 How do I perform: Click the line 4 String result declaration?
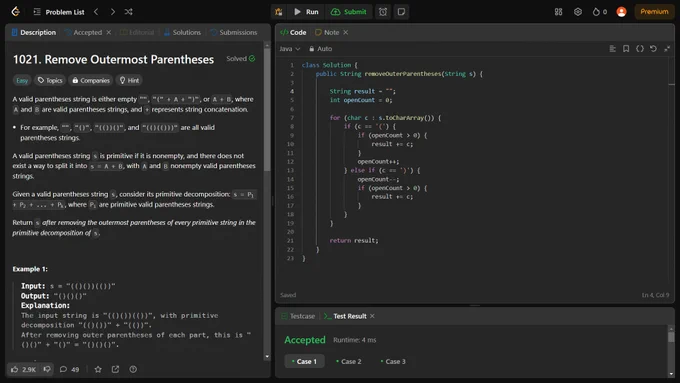363,91
